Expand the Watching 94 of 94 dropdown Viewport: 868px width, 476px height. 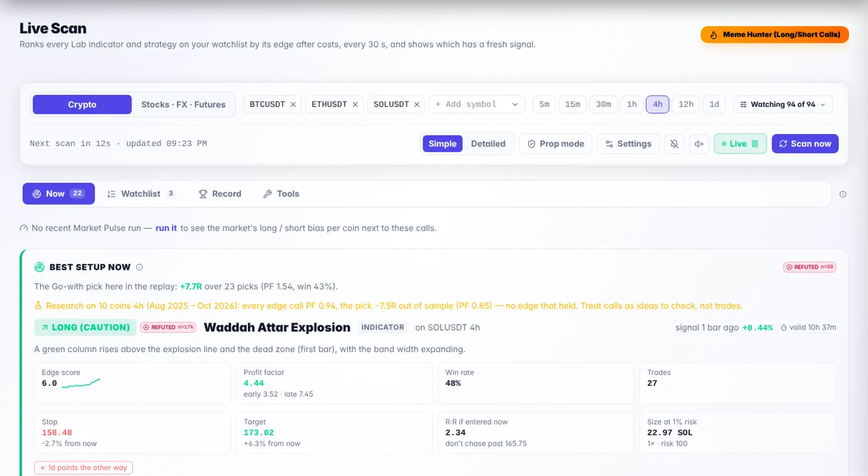coord(783,105)
